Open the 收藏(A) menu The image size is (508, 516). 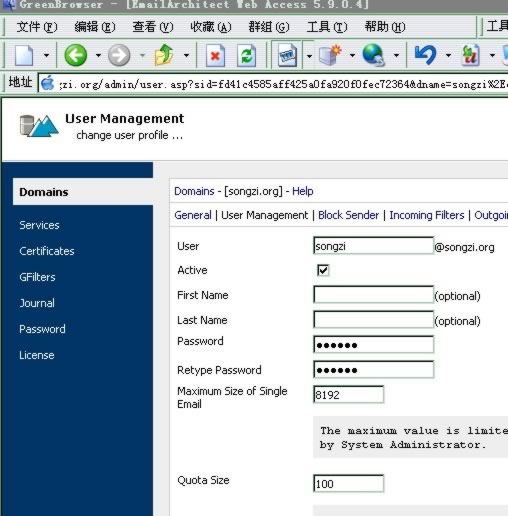point(211,27)
